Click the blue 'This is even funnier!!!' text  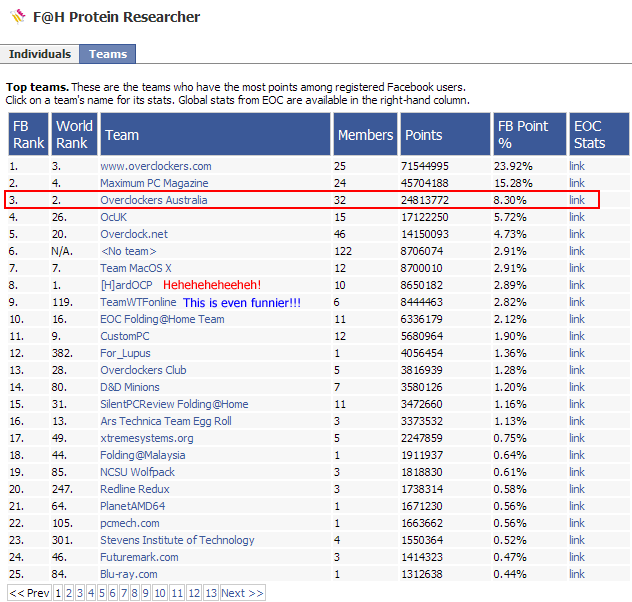pos(242,303)
